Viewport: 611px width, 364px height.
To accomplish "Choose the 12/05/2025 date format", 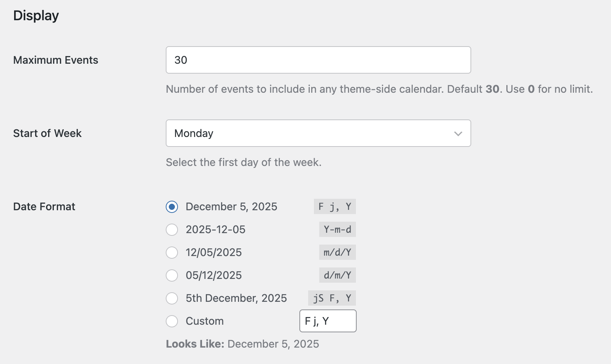I will tap(172, 252).
